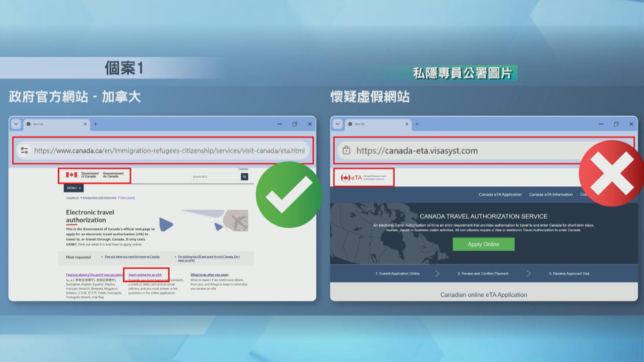Click the eTA maple leaf logo

(x=364, y=177)
